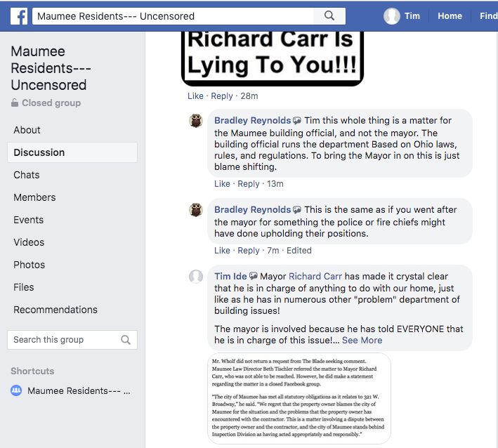
Task: Open Tim's profile picture in header
Action: pos(392,16)
